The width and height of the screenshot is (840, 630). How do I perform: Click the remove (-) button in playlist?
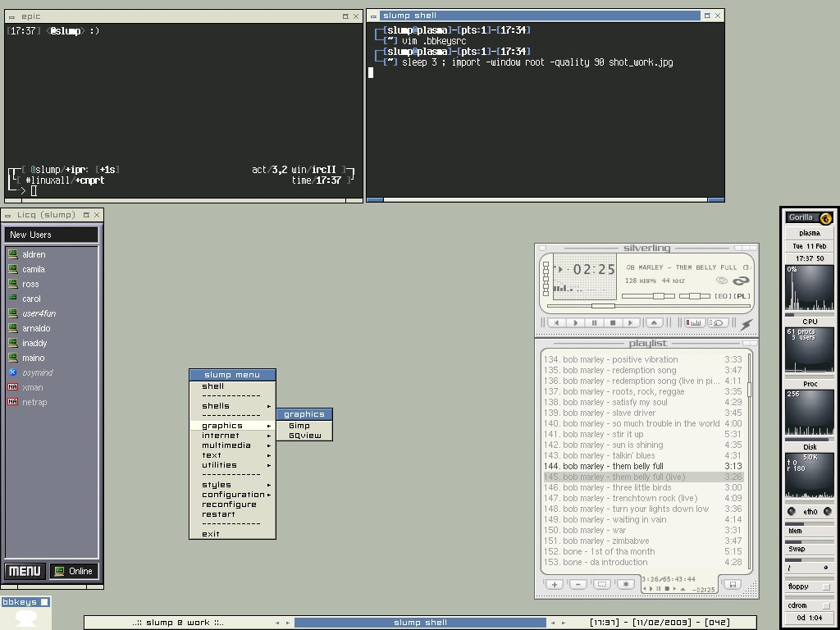(577, 584)
